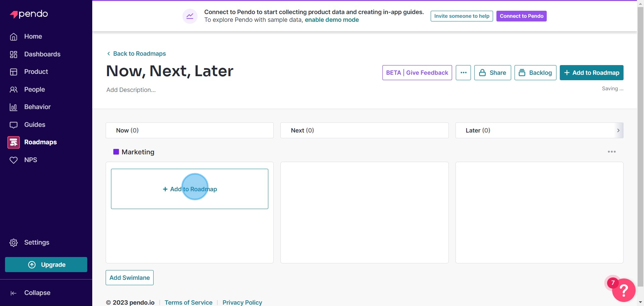This screenshot has height=306, width=644.
Task: Click the Connect to Pendo button
Action: tap(521, 16)
